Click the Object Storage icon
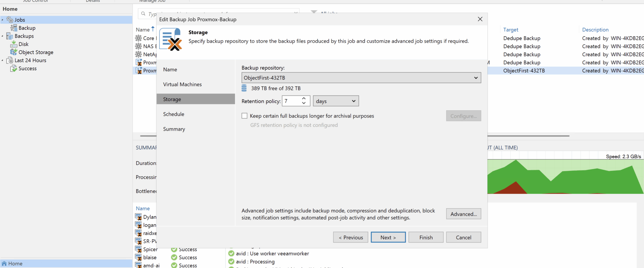Screen dimensions: 644x268 (14, 52)
